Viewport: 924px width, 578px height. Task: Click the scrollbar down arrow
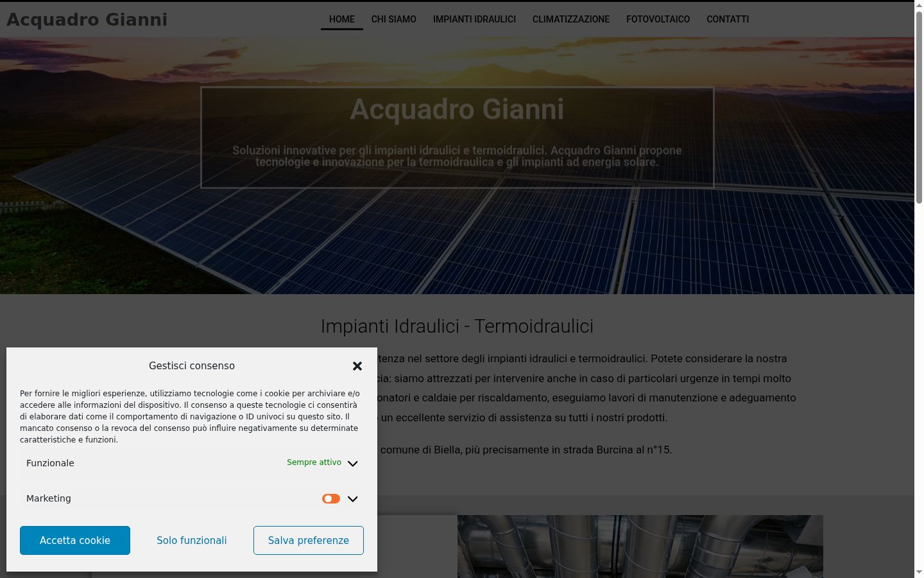pyautogui.click(x=919, y=572)
